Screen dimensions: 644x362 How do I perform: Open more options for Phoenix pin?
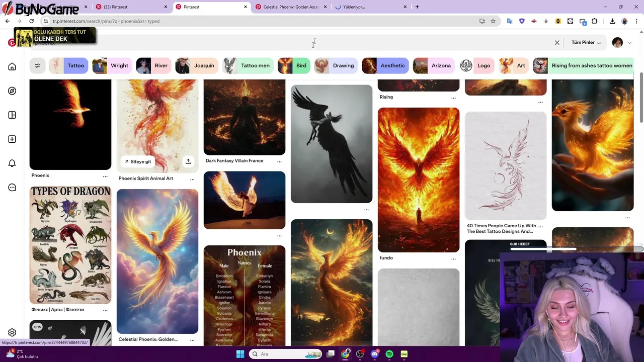coord(105,176)
